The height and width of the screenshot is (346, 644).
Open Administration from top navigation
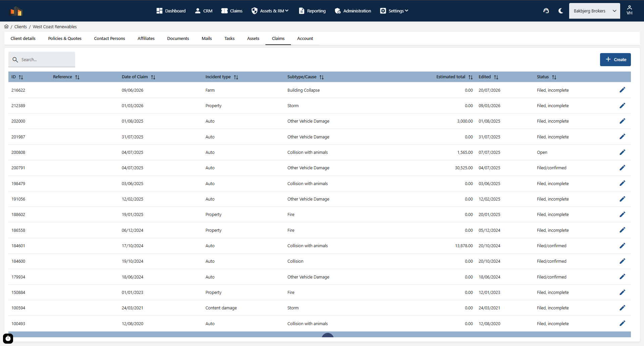353,11
